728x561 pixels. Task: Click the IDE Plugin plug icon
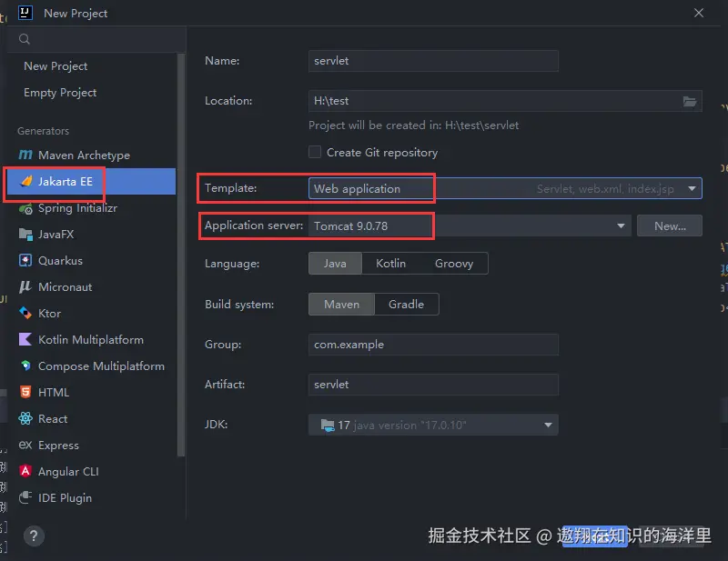[25, 497]
